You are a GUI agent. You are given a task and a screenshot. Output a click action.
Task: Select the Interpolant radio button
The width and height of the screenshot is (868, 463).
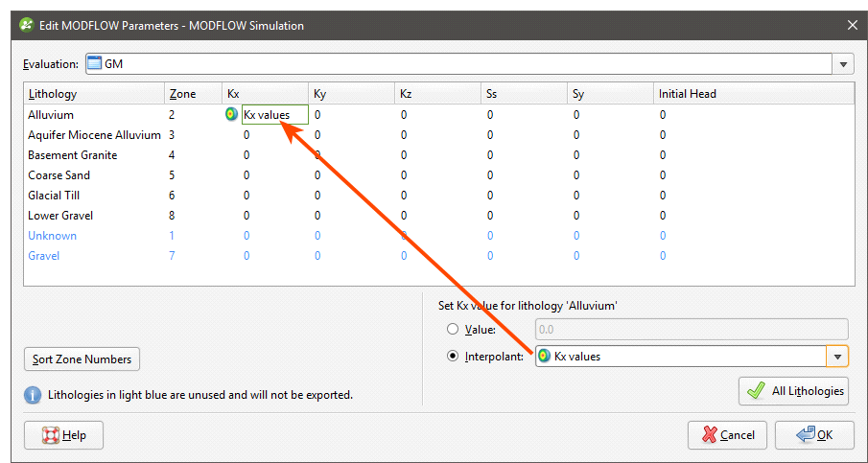point(453,357)
